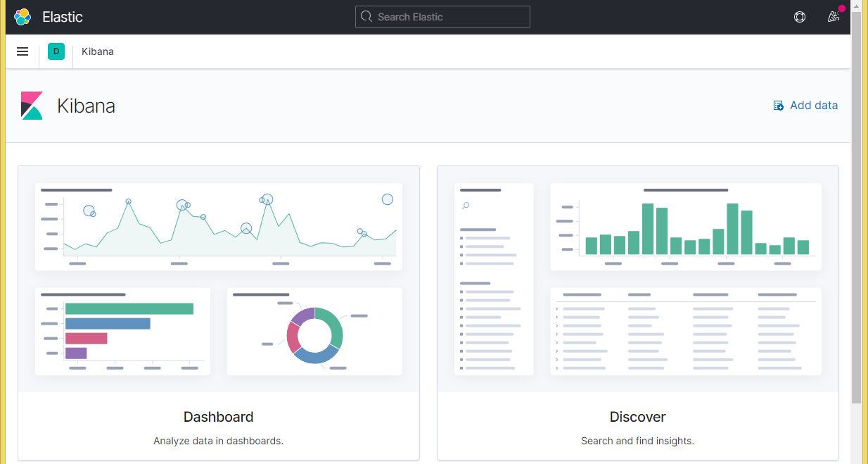Screen dimensions: 868x464
Task: Click the Add data link
Action: 805,106
